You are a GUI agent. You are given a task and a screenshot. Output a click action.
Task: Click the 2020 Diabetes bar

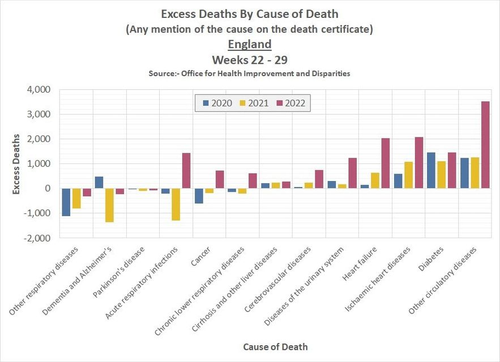tap(431, 170)
